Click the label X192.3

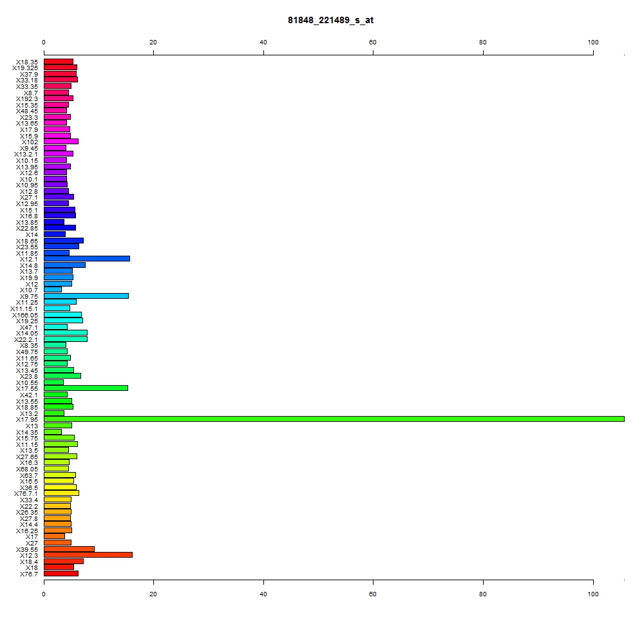(26, 99)
